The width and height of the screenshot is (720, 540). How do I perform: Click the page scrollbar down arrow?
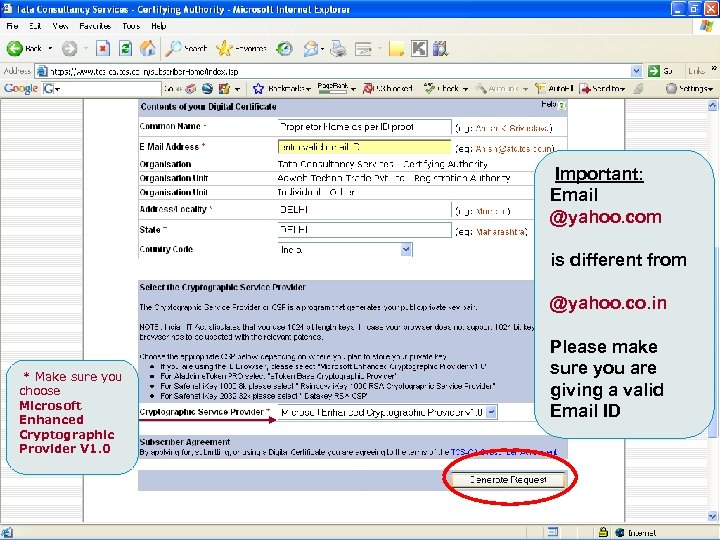click(712, 517)
